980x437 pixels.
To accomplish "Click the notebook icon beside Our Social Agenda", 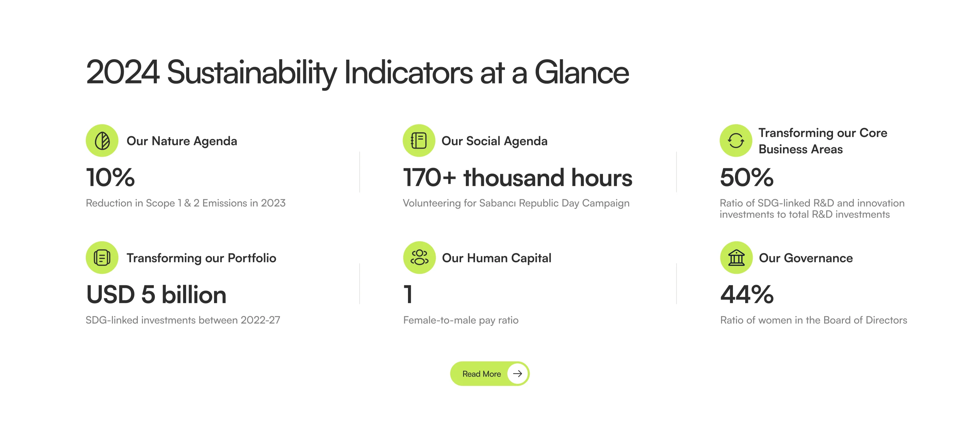I will [x=419, y=141].
